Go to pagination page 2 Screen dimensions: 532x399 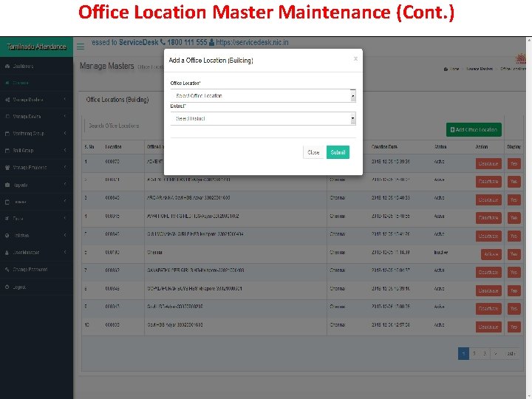[x=474, y=353]
